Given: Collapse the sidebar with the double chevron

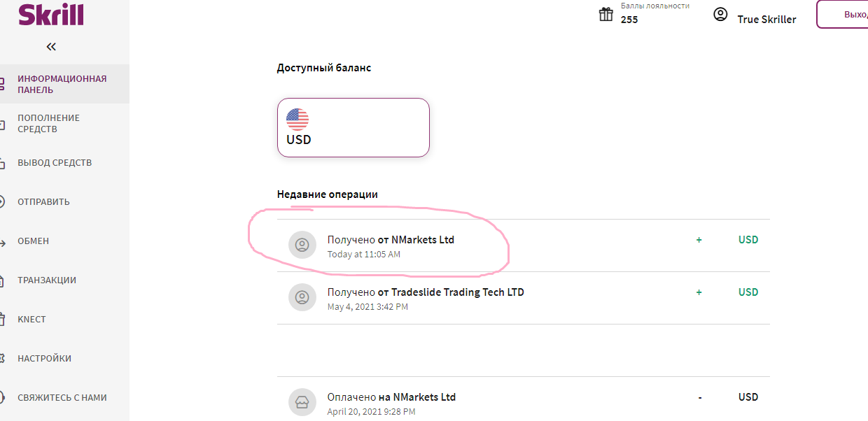Looking at the screenshot, I should pyautogui.click(x=51, y=47).
